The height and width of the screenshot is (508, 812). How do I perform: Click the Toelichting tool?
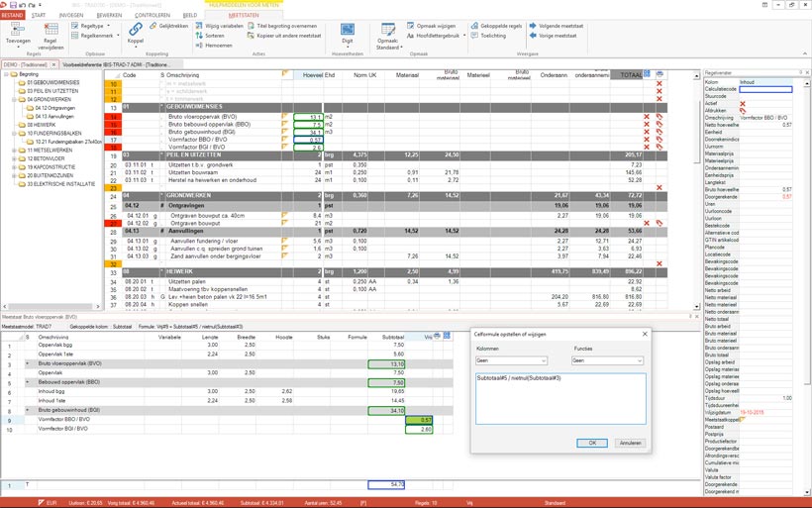point(488,36)
